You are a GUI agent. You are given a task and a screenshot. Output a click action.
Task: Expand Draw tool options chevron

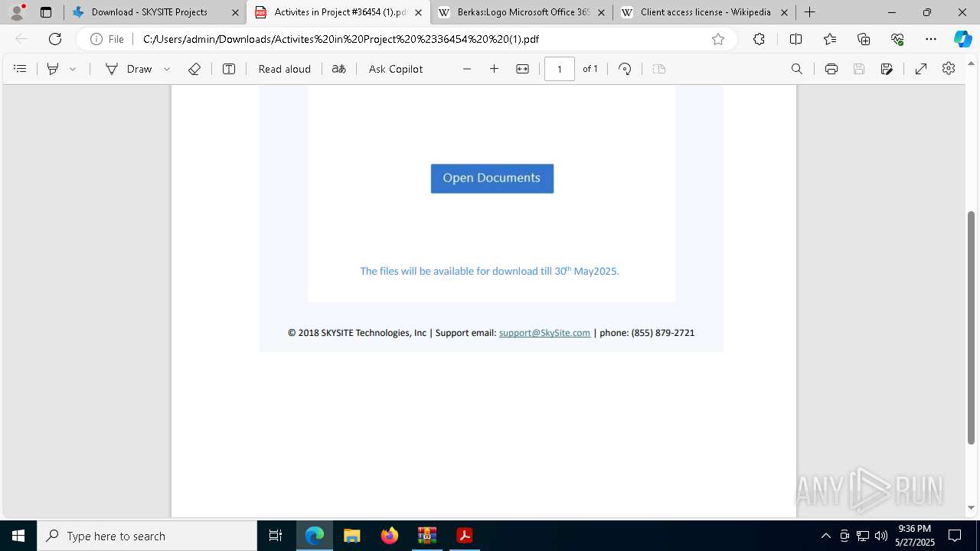click(167, 69)
